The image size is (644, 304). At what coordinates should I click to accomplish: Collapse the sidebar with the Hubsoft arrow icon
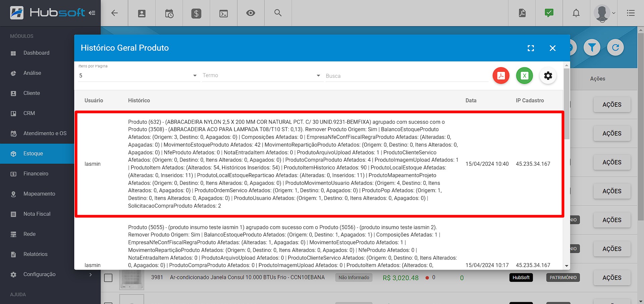(92, 13)
